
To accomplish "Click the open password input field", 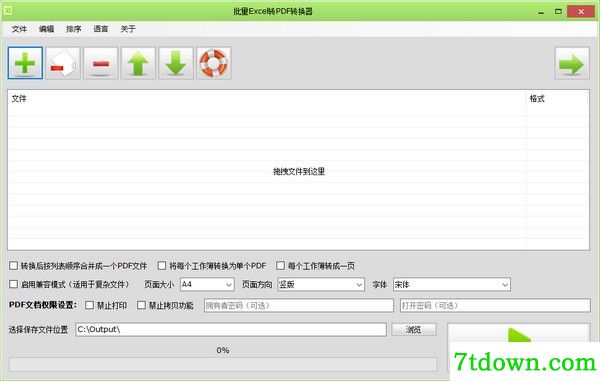I will coord(495,305).
